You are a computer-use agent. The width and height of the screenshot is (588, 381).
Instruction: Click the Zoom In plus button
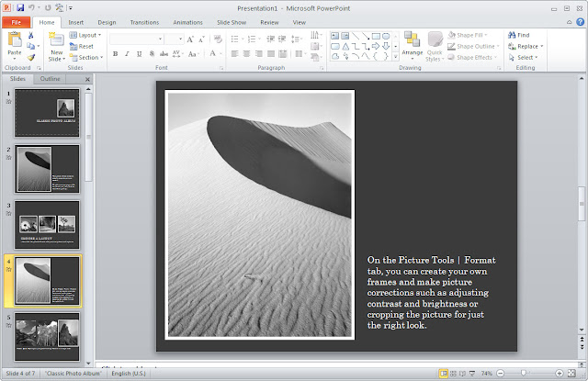click(560, 373)
